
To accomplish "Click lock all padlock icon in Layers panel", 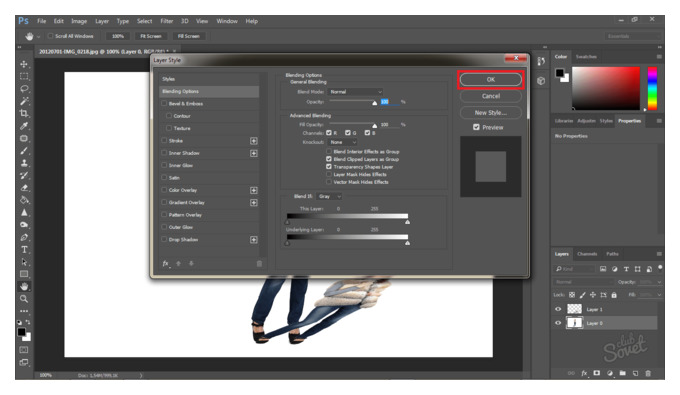I will (614, 295).
